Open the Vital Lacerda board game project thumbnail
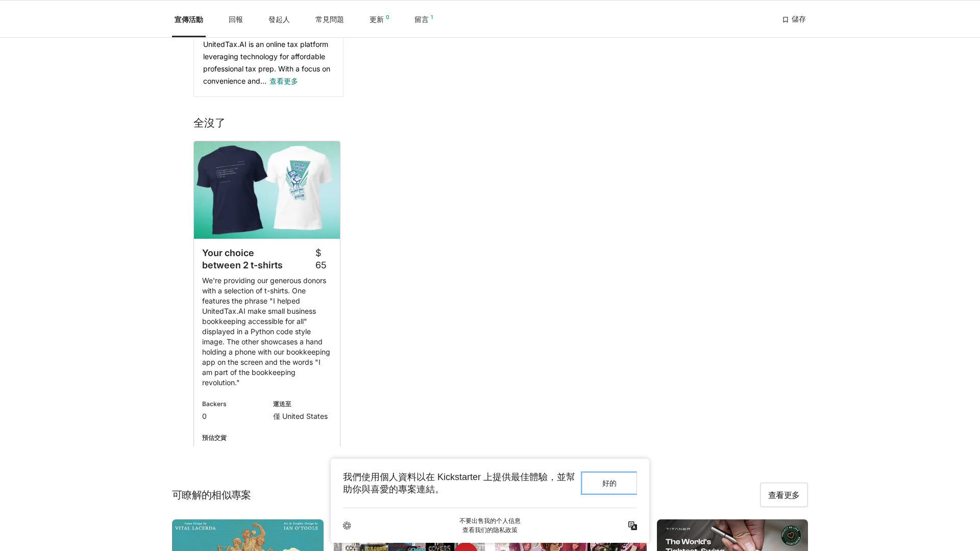The width and height of the screenshot is (980, 551). (248, 535)
